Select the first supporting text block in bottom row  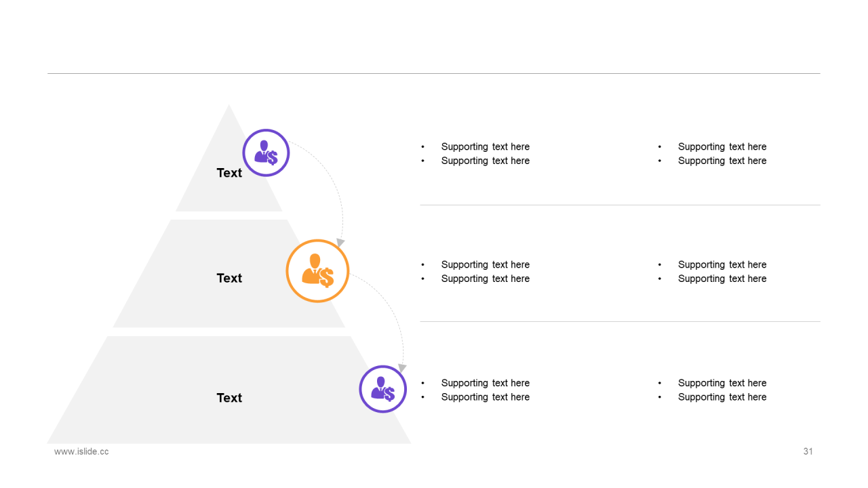475,390
